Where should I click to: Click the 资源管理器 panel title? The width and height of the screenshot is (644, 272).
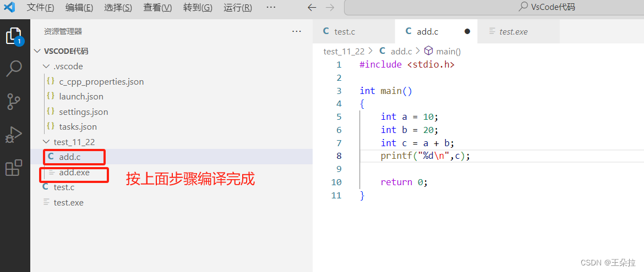[x=63, y=31]
